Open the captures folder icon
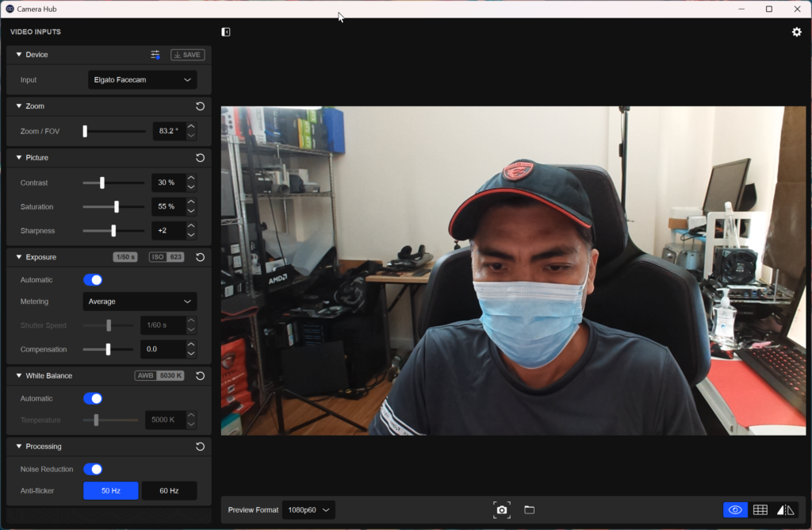The height and width of the screenshot is (530, 812). [529, 509]
